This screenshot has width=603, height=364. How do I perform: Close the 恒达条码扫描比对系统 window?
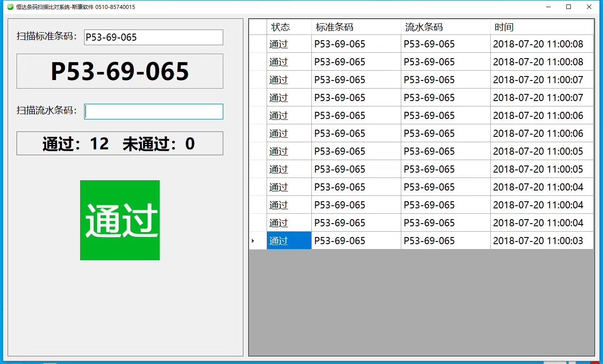[590, 7]
